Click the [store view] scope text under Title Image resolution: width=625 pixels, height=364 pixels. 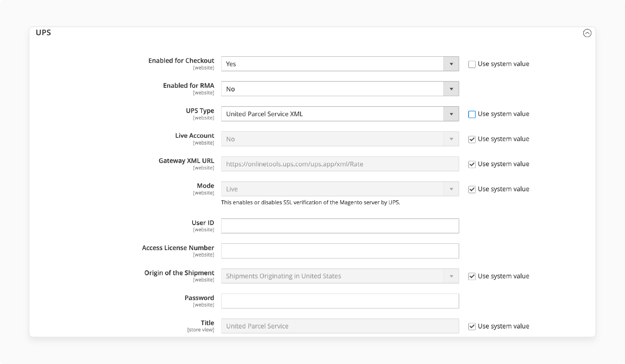[201, 330]
